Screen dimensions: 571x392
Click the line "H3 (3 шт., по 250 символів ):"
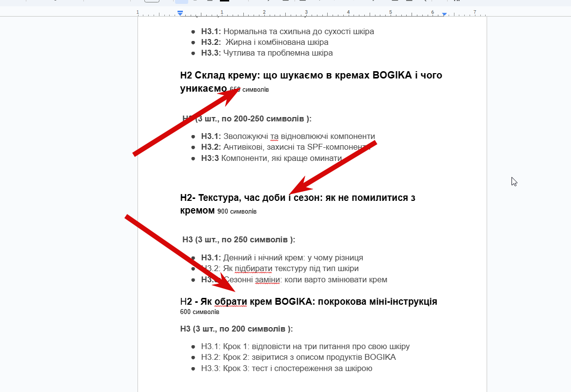(x=238, y=239)
